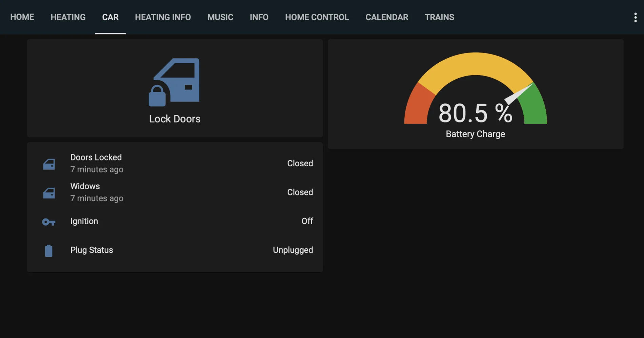
Task: Click the Doors Locked car door icon
Action: pyautogui.click(x=49, y=164)
